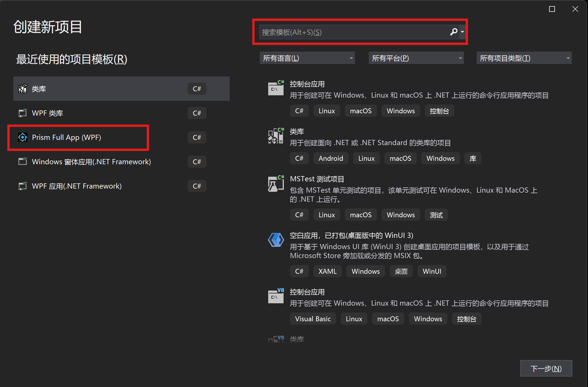Open the 所有平台 platform filter dropdown
Image resolution: width=588 pixels, height=387 pixels.
[x=416, y=58]
